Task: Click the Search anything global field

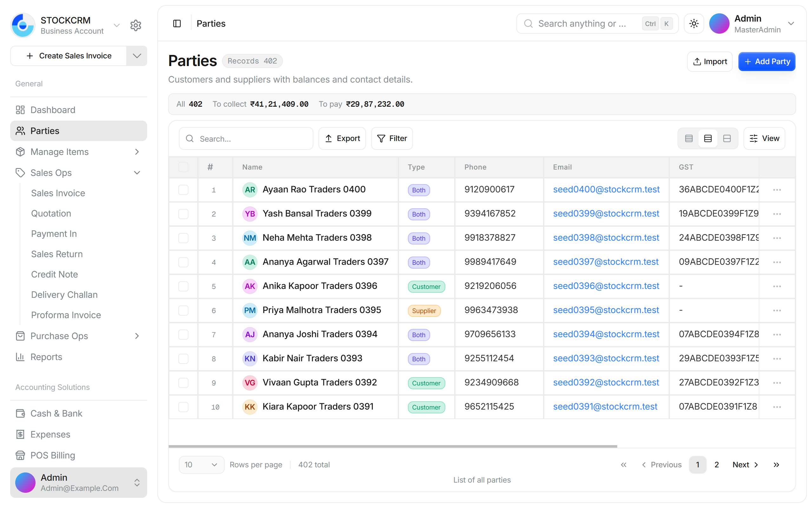Action: pos(597,23)
